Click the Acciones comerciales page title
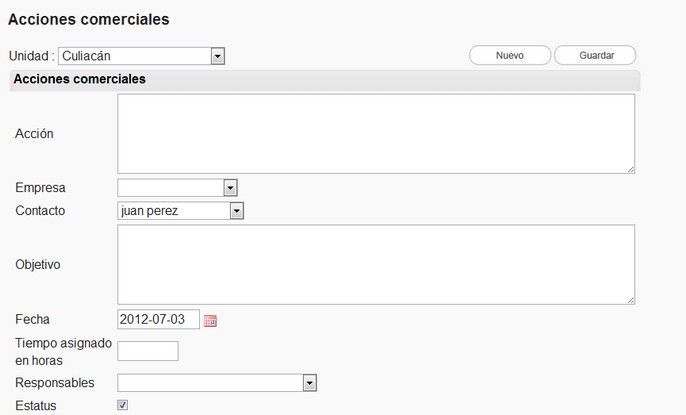686x415 pixels. pyautogui.click(x=89, y=19)
